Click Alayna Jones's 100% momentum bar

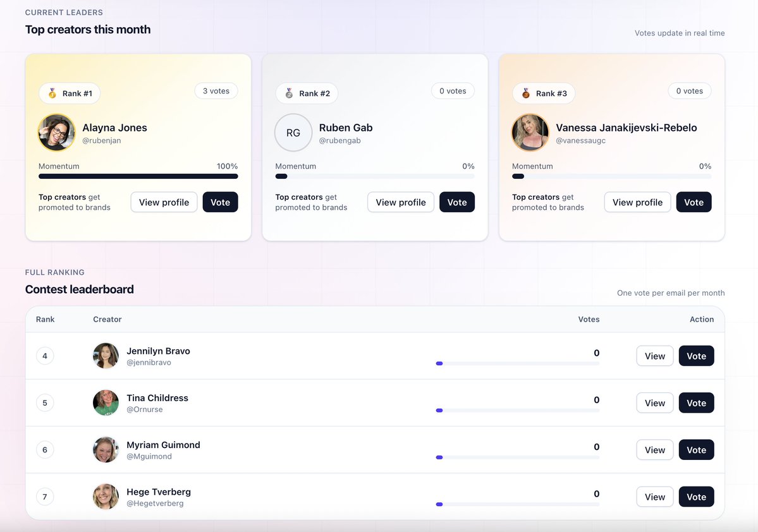[x=138, y=176]
